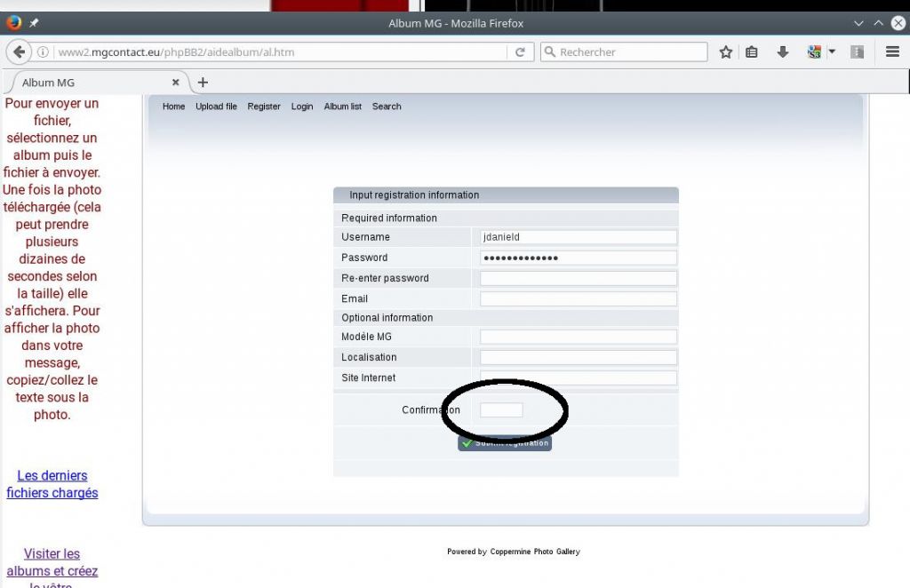Open the bookmarks list icon
The width and height of the screenshot is (910, 588).
752,52
